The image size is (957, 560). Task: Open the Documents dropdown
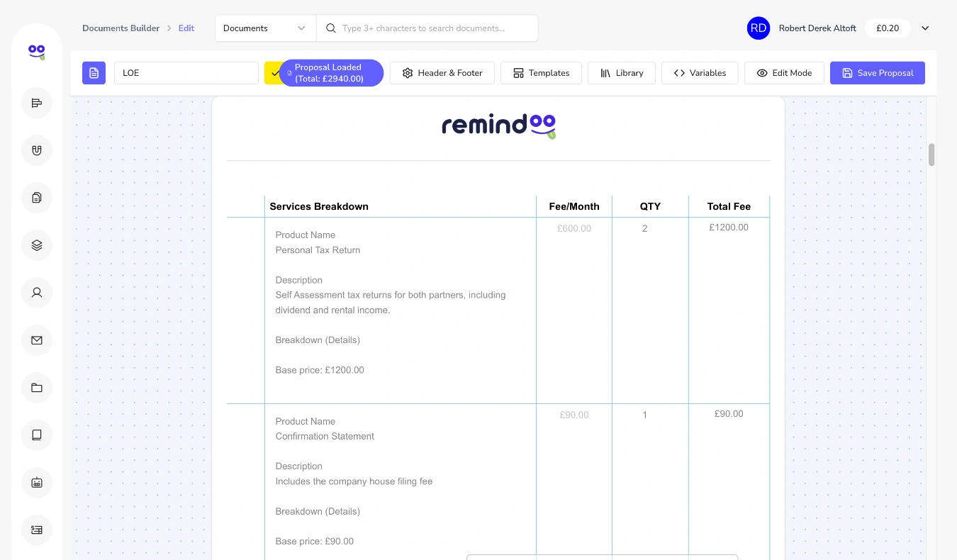(x=265, y=28)
